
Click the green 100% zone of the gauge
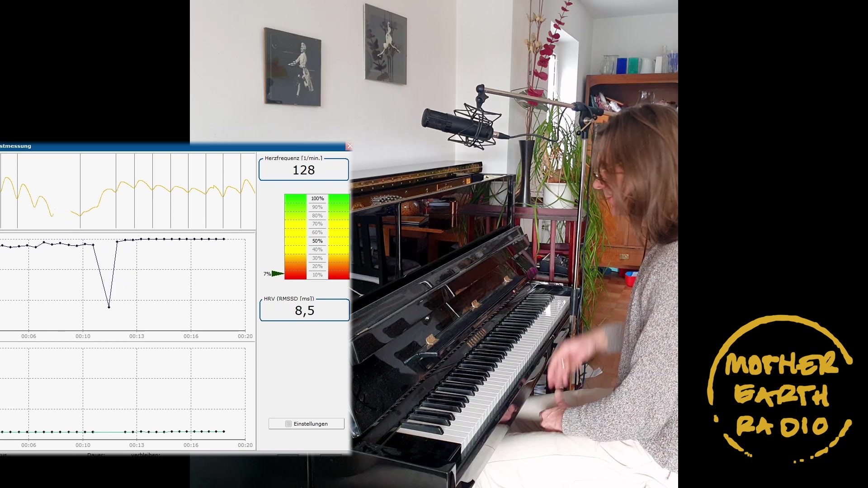294,198
